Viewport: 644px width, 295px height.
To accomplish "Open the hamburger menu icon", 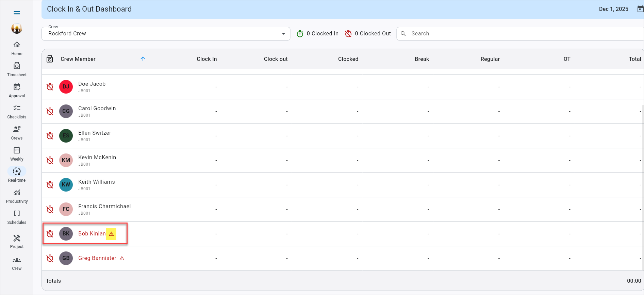I will tap(17, 13).
